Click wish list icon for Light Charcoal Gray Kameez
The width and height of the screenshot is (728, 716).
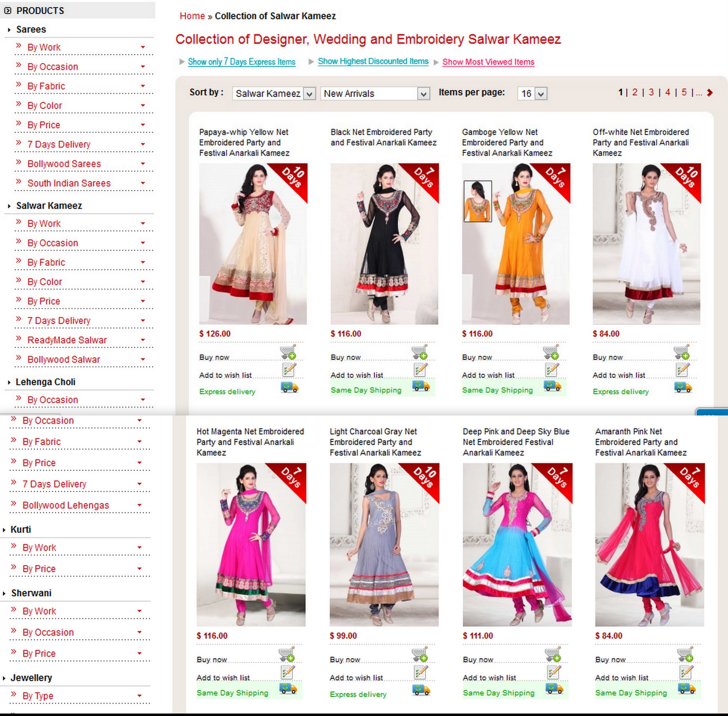point(421,672)
